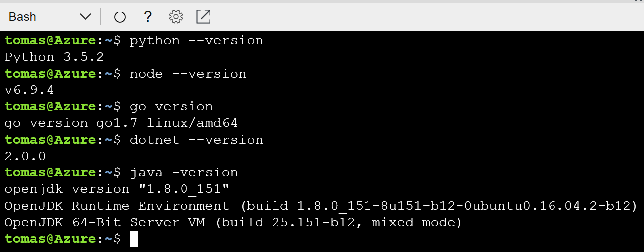Select the "go1.7 linux/amd64" output line
Image resolution: width=644 pixels, height=252 pixels.
pyautogui.click(x=125, y=123)
